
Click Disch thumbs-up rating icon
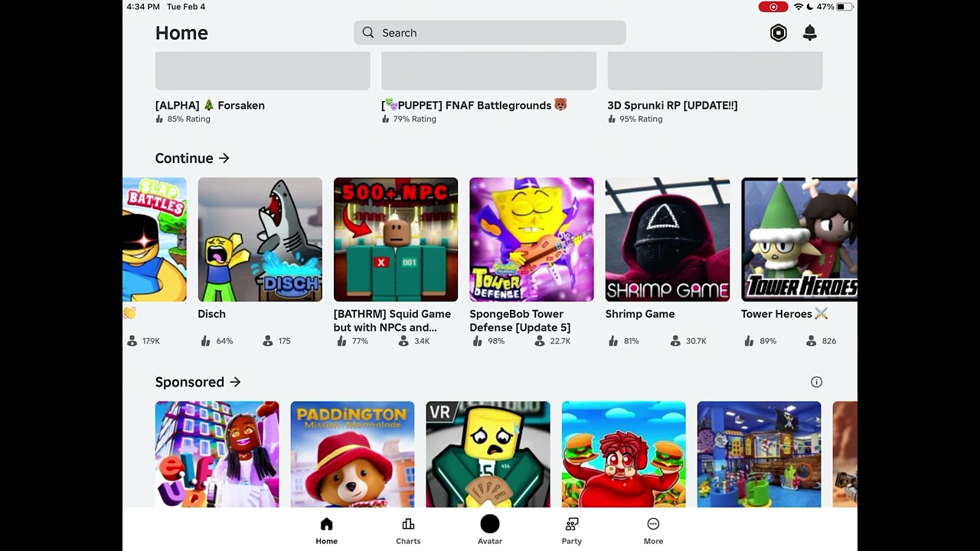click(x=205, y=341)
